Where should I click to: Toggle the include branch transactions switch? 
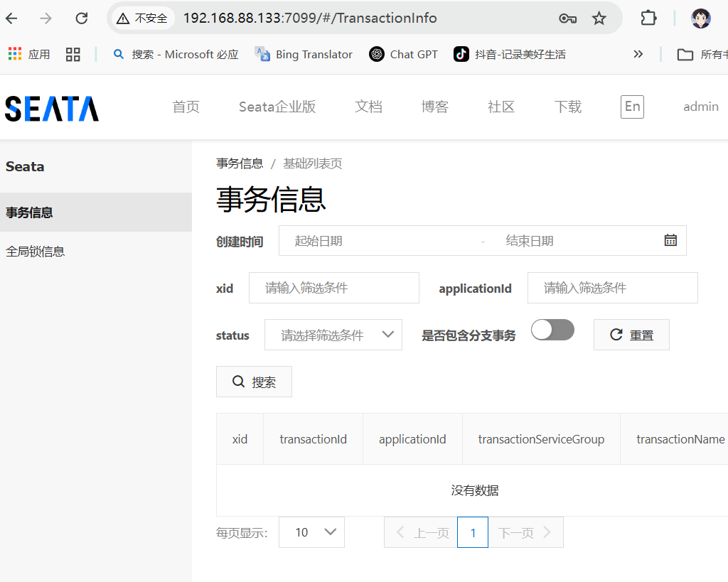pos(552,330)
